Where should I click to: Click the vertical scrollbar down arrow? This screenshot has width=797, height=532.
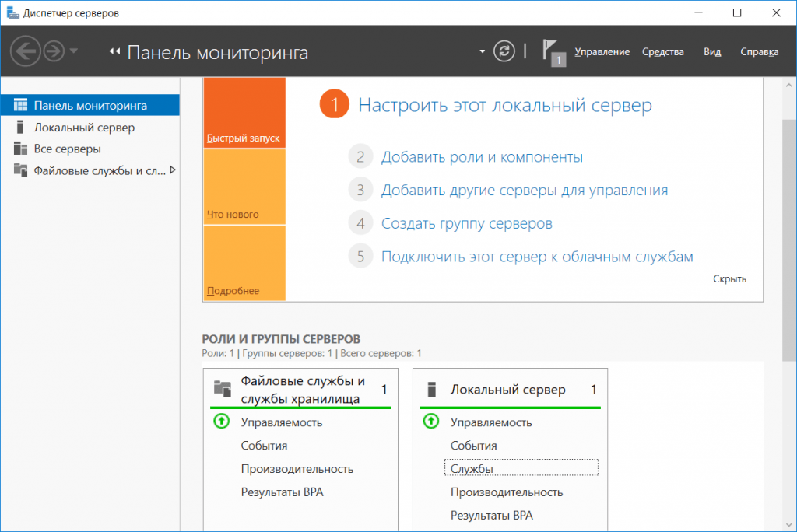789,524
